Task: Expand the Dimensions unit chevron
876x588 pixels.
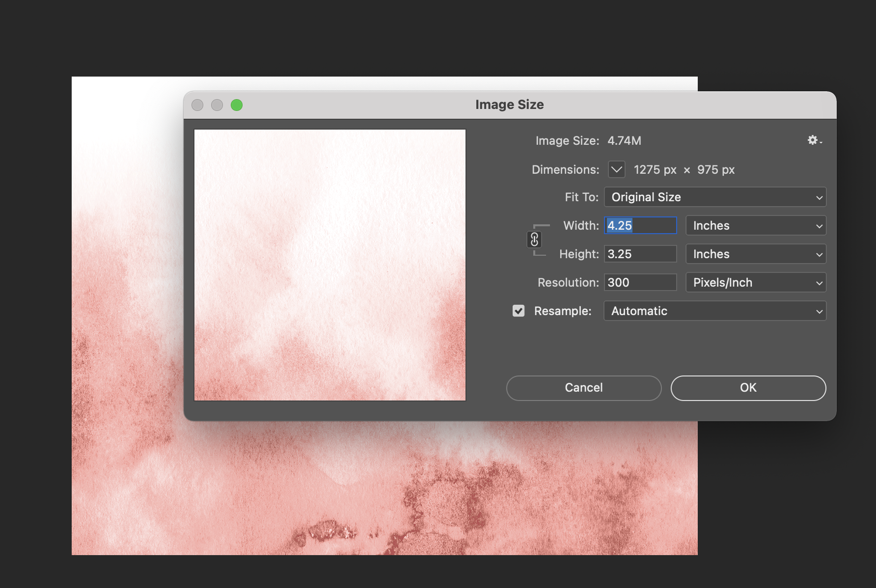Action: point(616,169)
